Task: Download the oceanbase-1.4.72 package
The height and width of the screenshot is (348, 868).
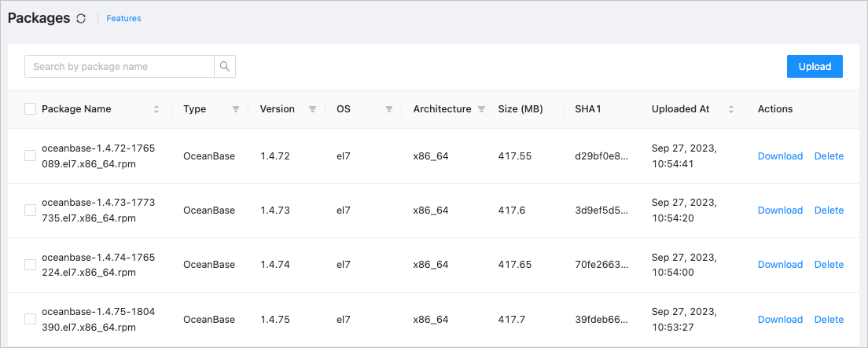Action: click(x=780, y=156)
